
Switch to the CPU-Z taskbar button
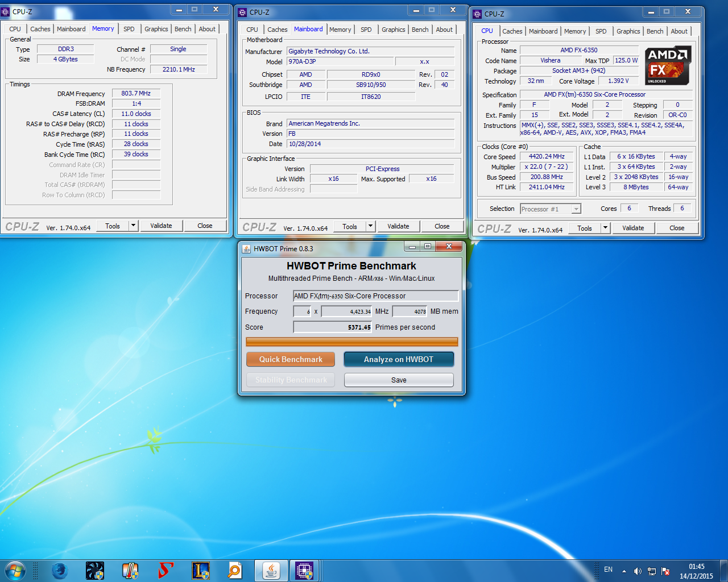click(305, 570)
